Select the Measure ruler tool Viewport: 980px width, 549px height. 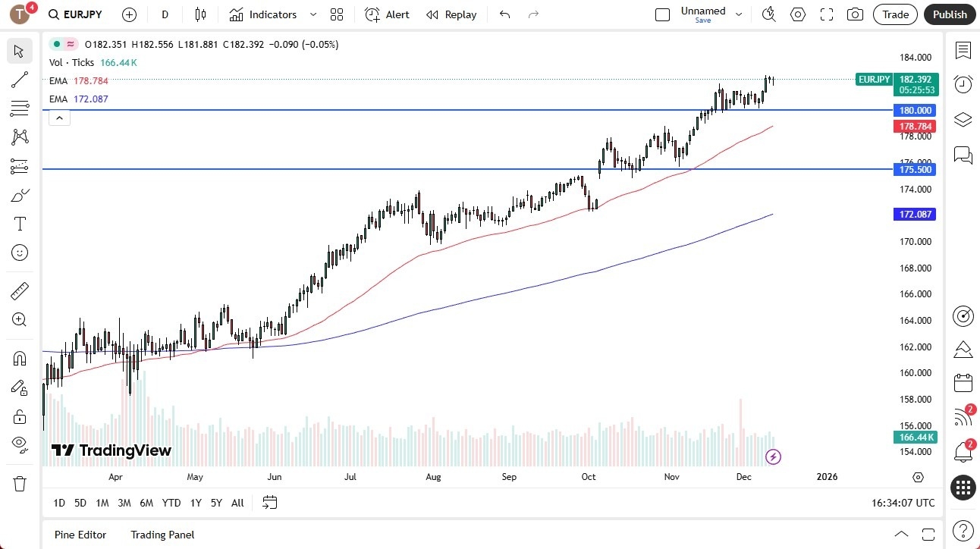coord(19,290)
